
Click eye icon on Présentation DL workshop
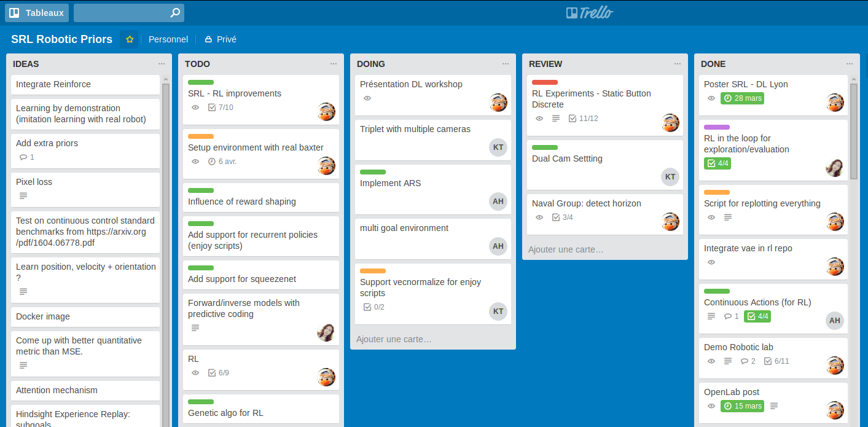point(367,98)
